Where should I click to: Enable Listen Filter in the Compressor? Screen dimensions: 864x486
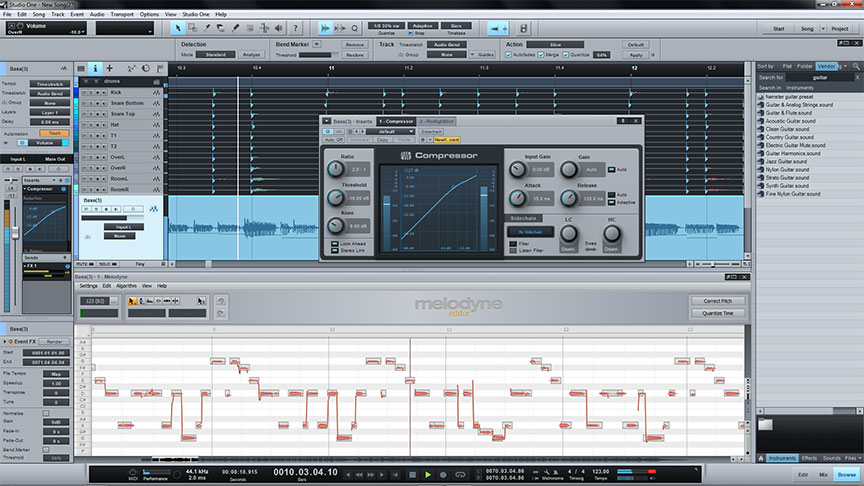[x=513, y=250]
